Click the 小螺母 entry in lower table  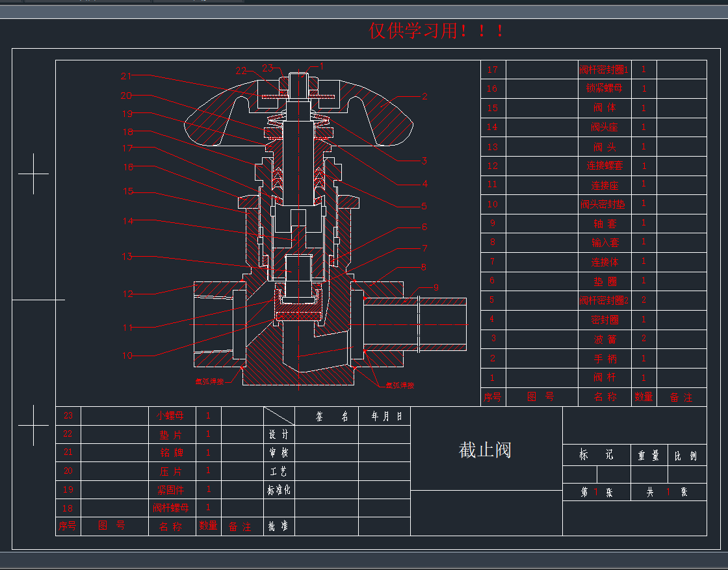click(x=170, y=415)
